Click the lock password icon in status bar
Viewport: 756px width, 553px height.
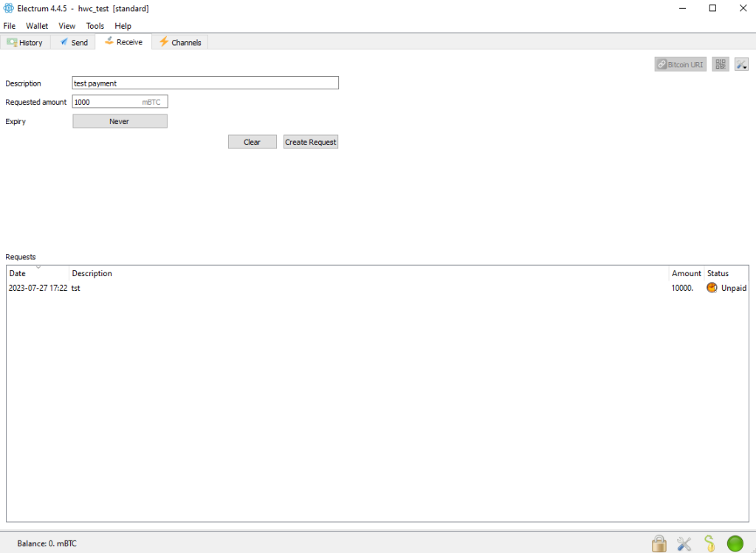tap(659, 543)
